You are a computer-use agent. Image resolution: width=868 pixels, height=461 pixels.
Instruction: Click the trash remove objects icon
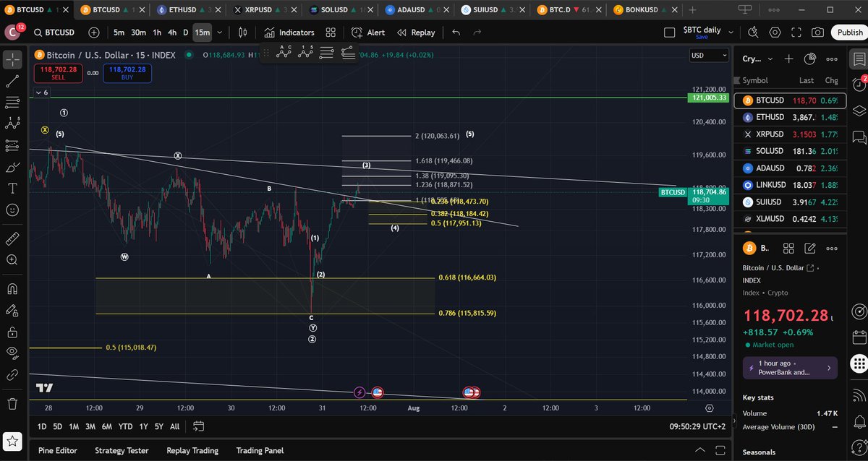pos(12,403)
